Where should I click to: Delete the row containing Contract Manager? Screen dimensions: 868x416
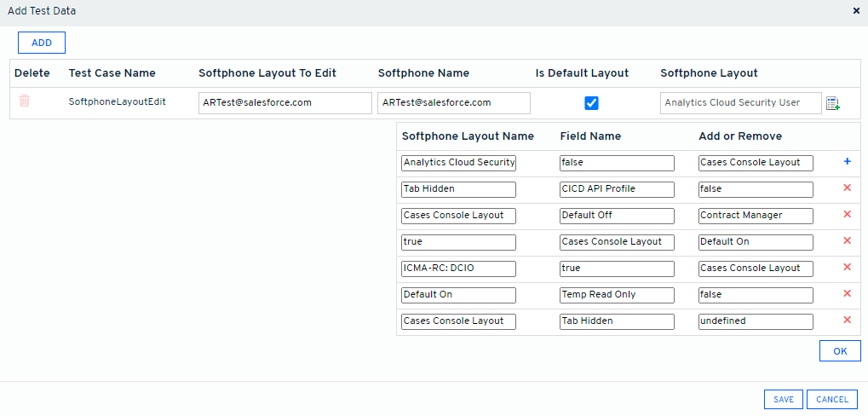pos(847,214)
